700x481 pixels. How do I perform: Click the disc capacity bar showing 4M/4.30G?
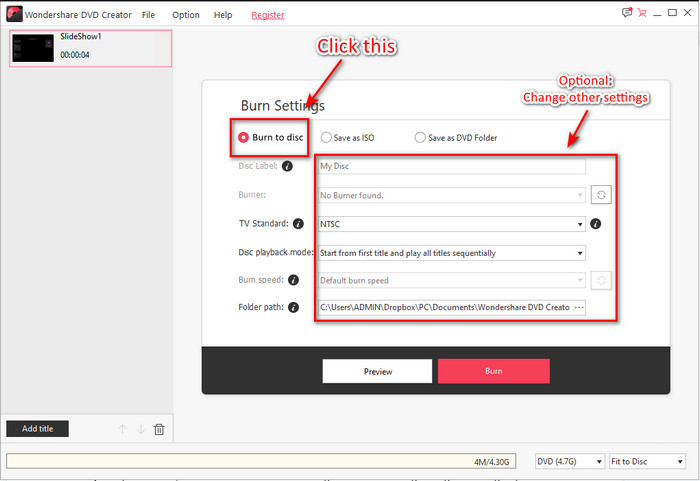pos(261,461)
